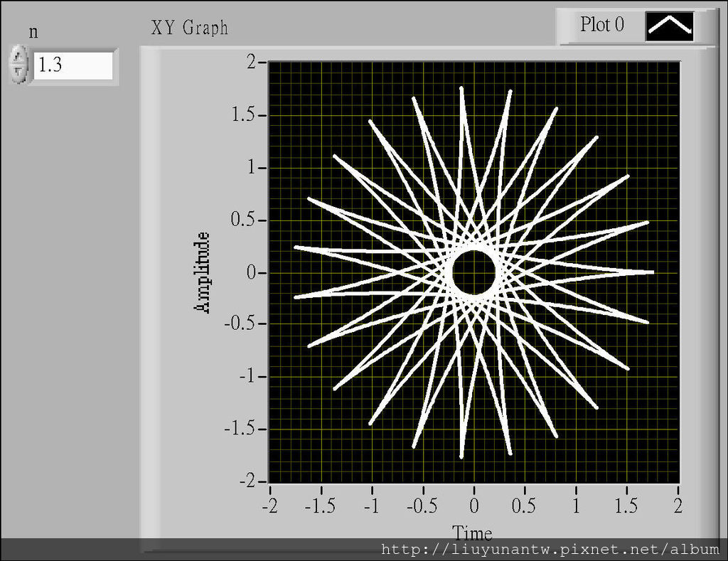Viewport: 728px width, 561px height.
Task: Click the Amplitude y-axis label
Action: click(202, 272)
